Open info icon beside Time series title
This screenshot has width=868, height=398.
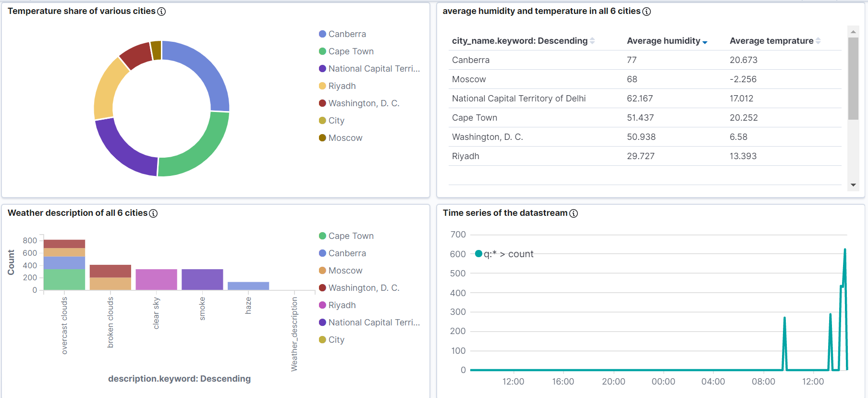point(574,213)
